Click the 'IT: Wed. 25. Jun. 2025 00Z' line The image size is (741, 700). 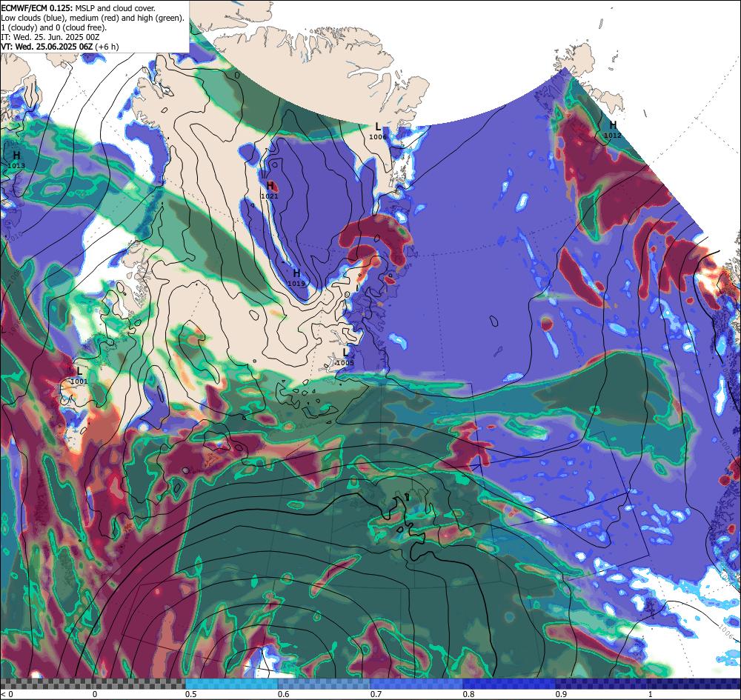[x=50, y=37]
